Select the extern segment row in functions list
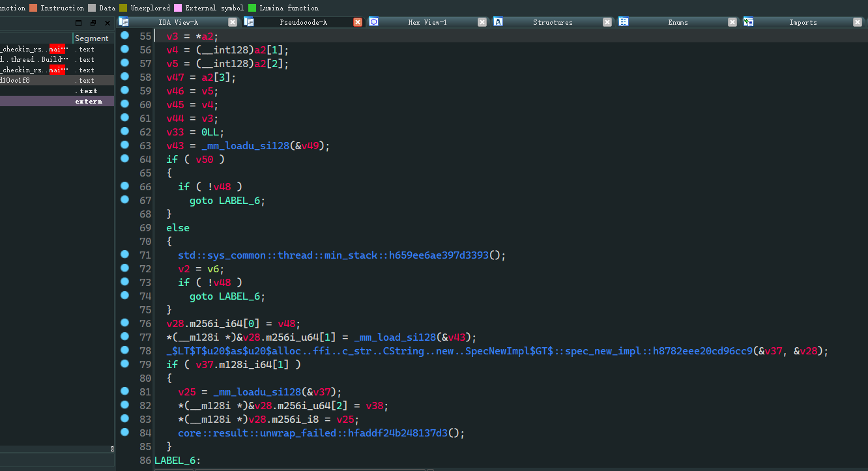868x471 pixels. pos(88,102)
